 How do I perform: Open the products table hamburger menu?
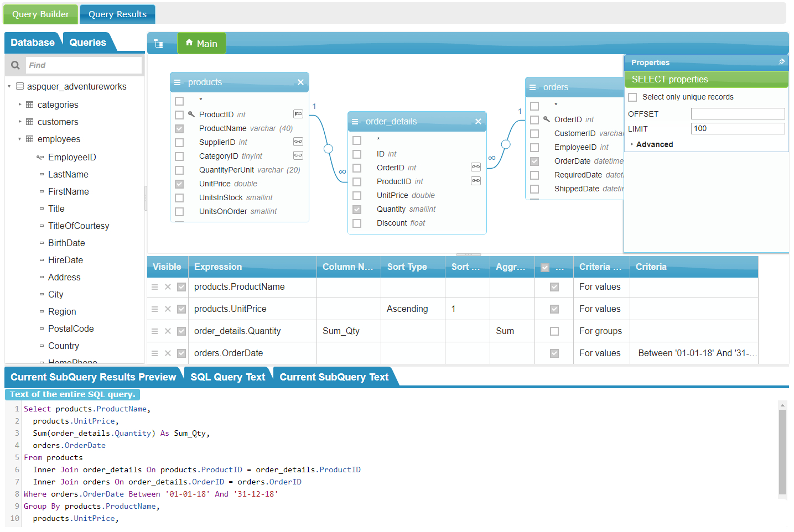pyautogui.click(x=177, y=81)
